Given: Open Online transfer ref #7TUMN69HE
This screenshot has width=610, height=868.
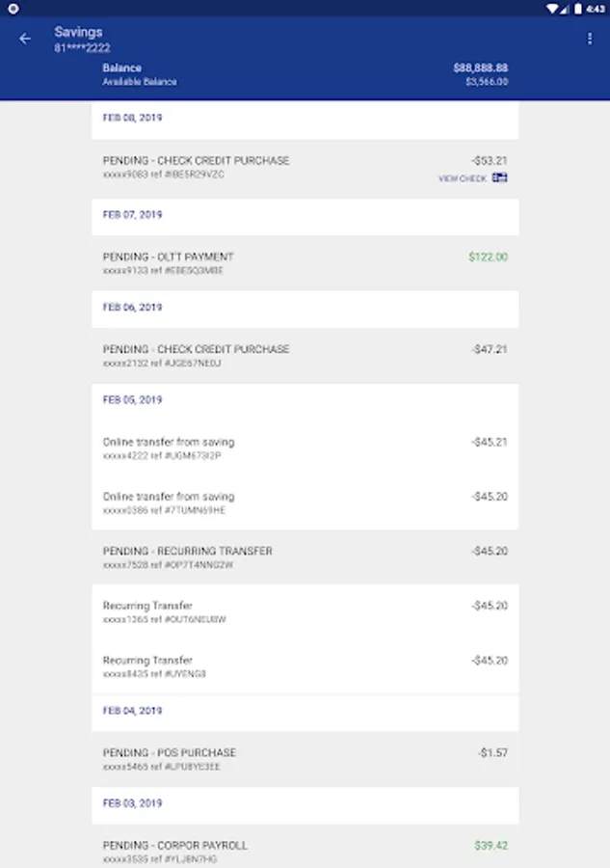Looking at the screenshot, I should coord(305,502).
